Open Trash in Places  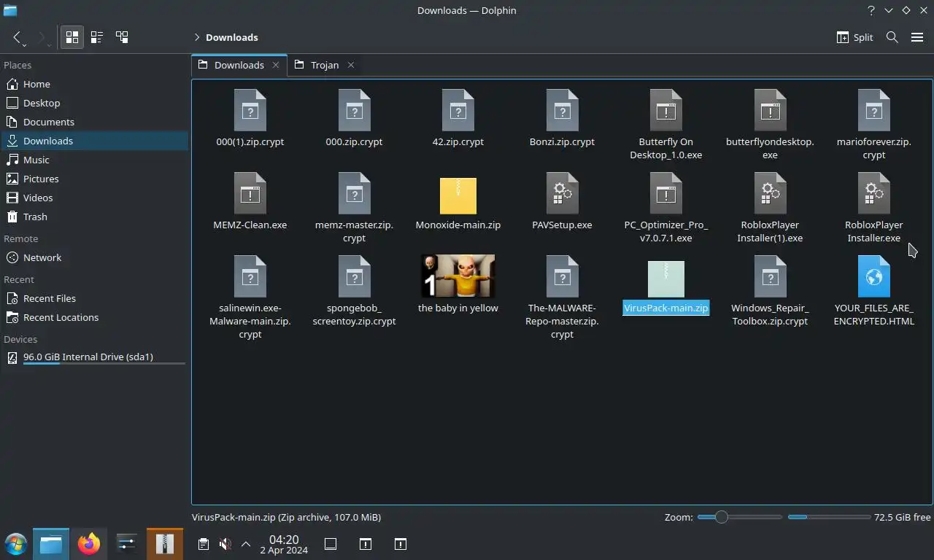click(x=94, y=217)
